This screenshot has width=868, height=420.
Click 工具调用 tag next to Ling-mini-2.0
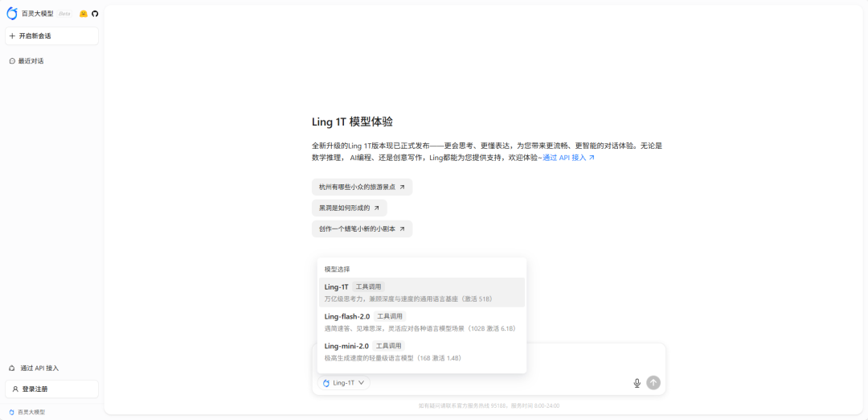point(389,346)
